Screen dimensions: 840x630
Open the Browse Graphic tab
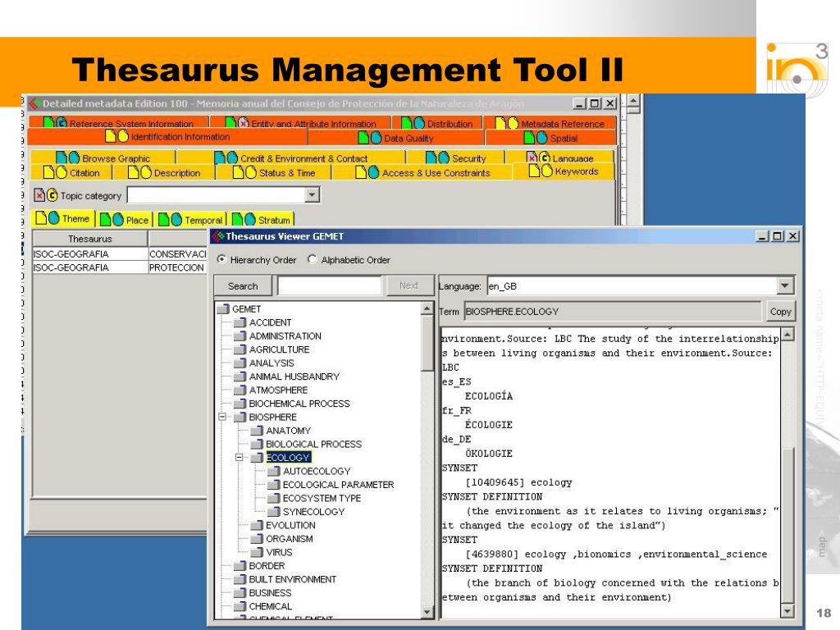103,158
